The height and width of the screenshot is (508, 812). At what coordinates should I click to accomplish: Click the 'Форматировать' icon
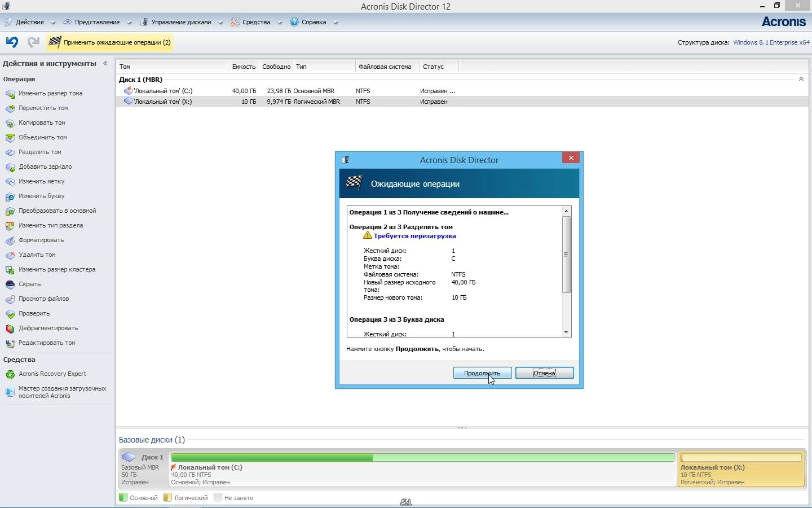click(x=10, y=240)
